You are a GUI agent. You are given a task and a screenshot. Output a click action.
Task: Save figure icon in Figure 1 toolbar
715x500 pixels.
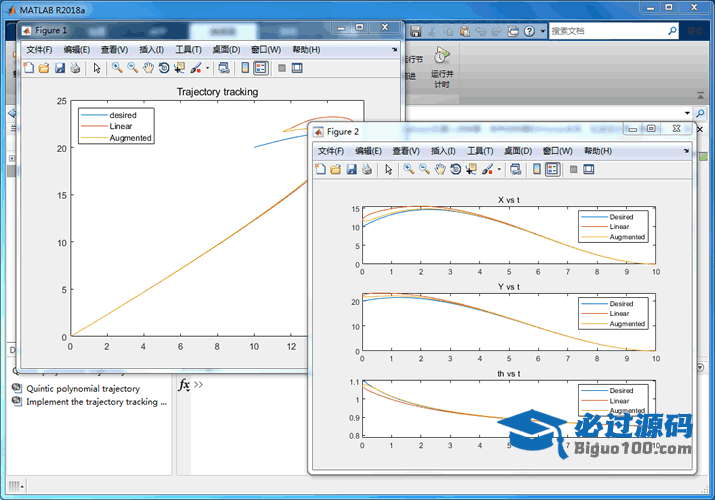pyautogui.click(x=60, y=68)
